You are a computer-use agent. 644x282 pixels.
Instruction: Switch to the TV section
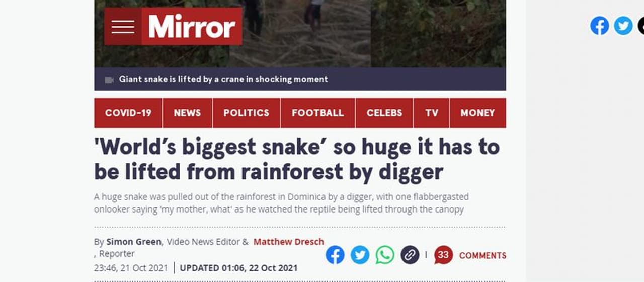[x=432, y=113]
